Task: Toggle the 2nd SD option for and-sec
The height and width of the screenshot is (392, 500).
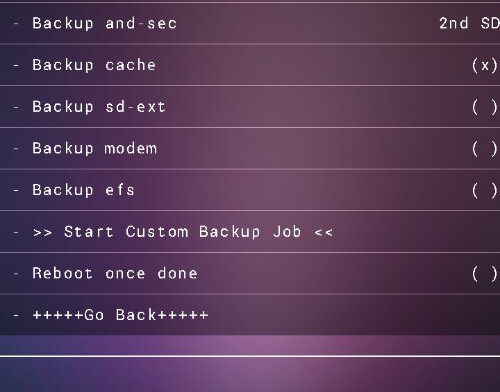Action: pyautogui.click(x=469, y=24)
